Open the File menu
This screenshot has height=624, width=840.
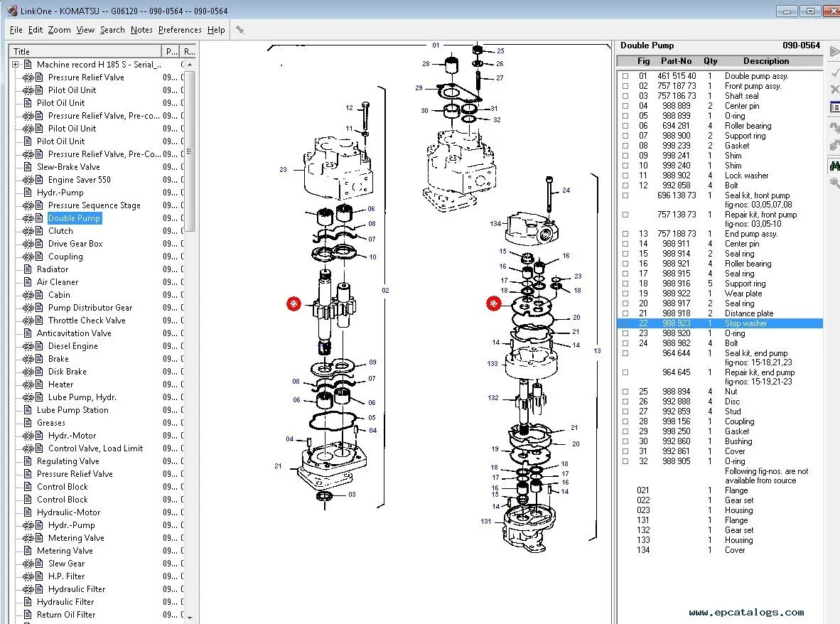coord(16,30)
